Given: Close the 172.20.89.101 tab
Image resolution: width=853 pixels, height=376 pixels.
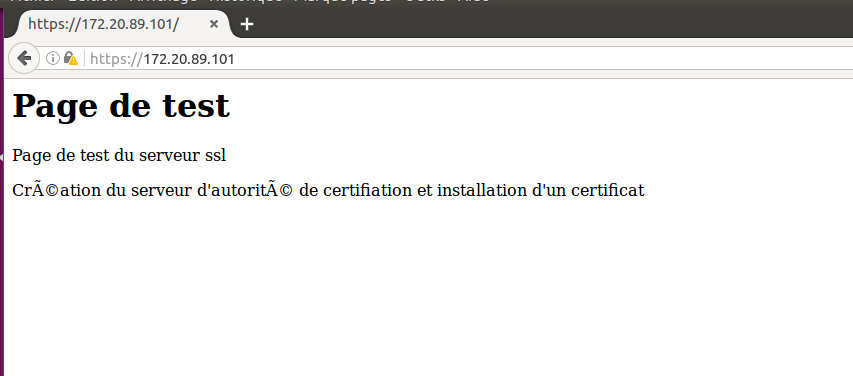Looking at the screenshot, I should click(214, 24).
